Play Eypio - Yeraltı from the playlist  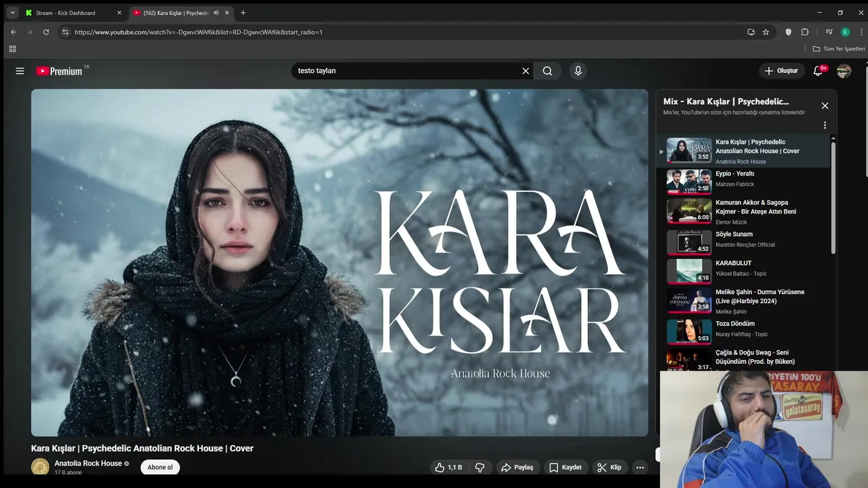tap(744, 180)
